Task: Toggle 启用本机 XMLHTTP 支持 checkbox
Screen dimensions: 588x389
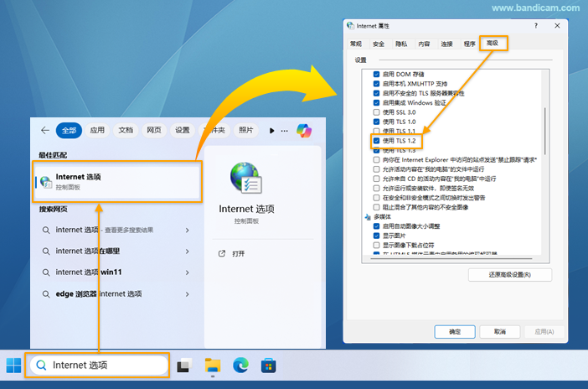Action: click(376, 84)
